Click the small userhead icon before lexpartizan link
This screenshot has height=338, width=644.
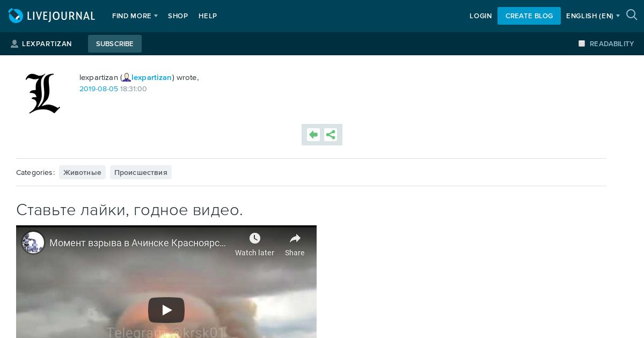pos(127,78)
